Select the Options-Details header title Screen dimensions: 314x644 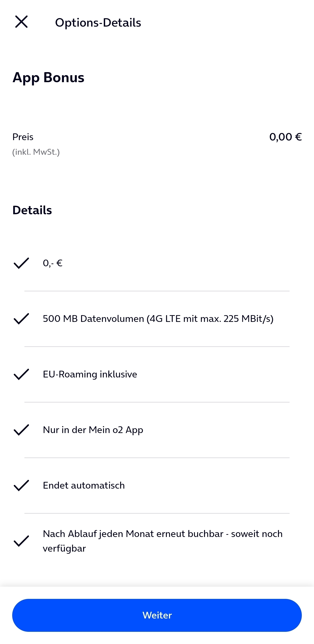(x=98, y=22)
